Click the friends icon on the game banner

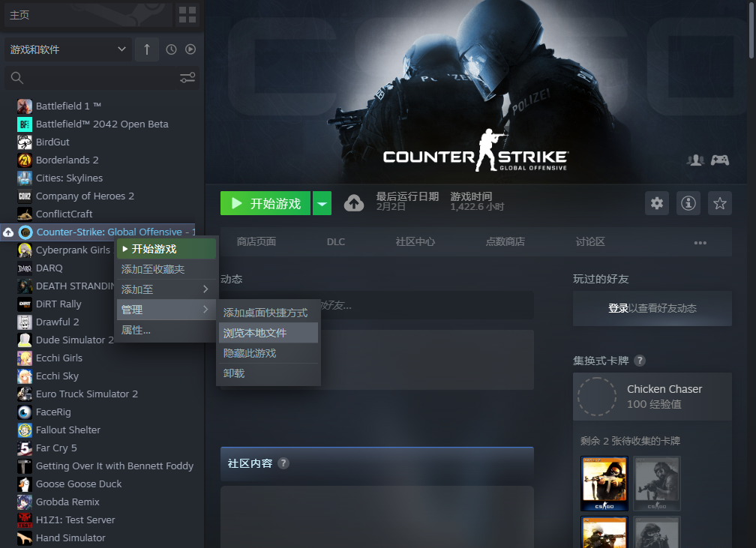click(x=695, y=160)
